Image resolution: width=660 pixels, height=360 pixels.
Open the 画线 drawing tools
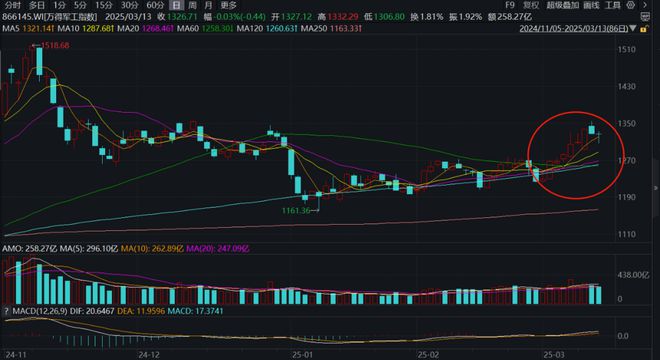(591, 5)
